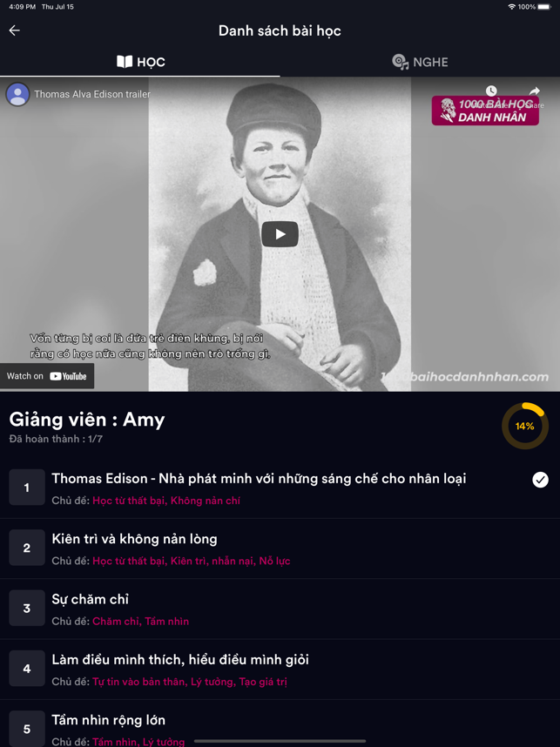
Task: Open lesson Sự chăm chỉ
Action: tap(280, 609)
